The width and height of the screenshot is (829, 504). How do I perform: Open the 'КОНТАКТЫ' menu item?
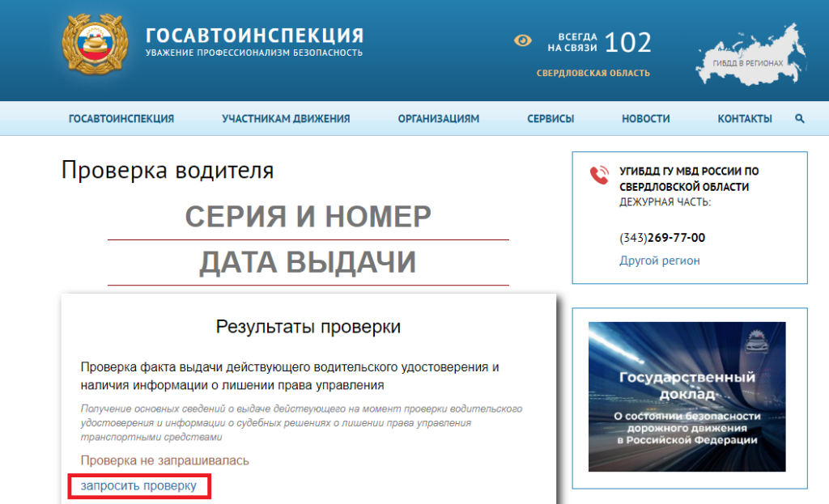coord(744,119)
